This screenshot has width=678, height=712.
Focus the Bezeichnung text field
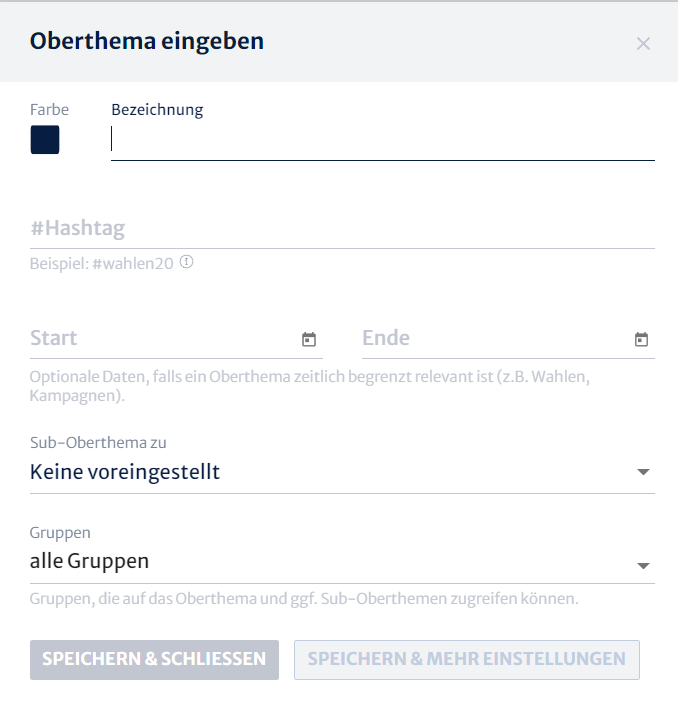coord(383,141)
